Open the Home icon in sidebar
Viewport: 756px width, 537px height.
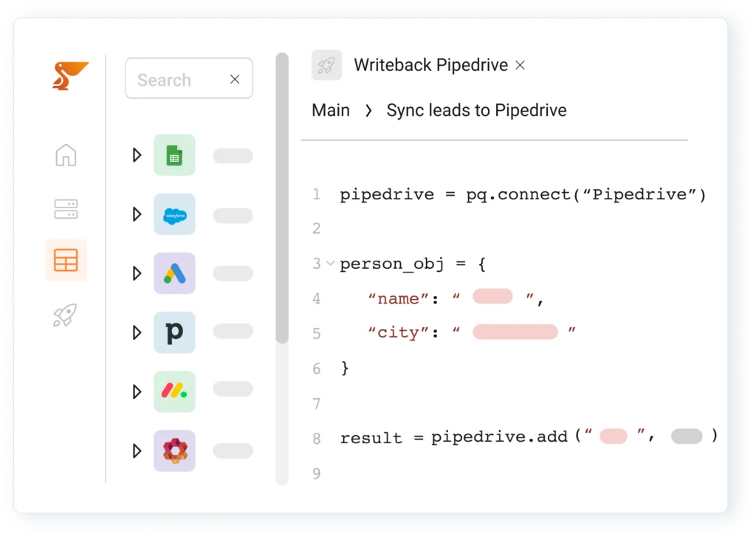click(x=66, y=155)
